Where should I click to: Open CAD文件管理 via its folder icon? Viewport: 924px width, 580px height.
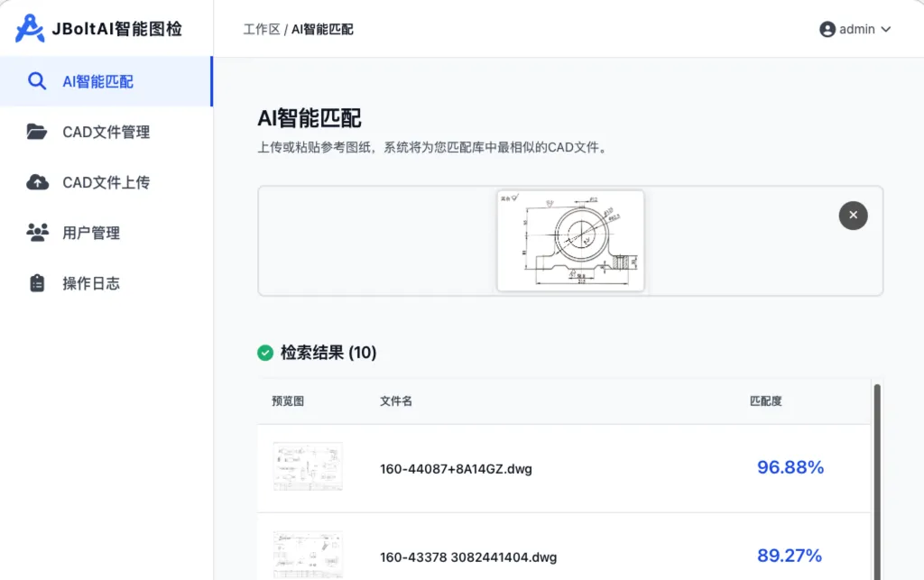[35, 131]
